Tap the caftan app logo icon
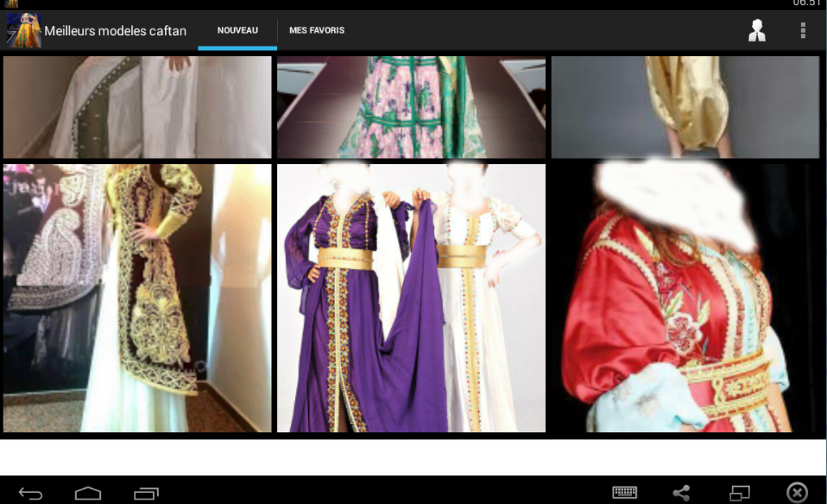 (x=23, y=30)
